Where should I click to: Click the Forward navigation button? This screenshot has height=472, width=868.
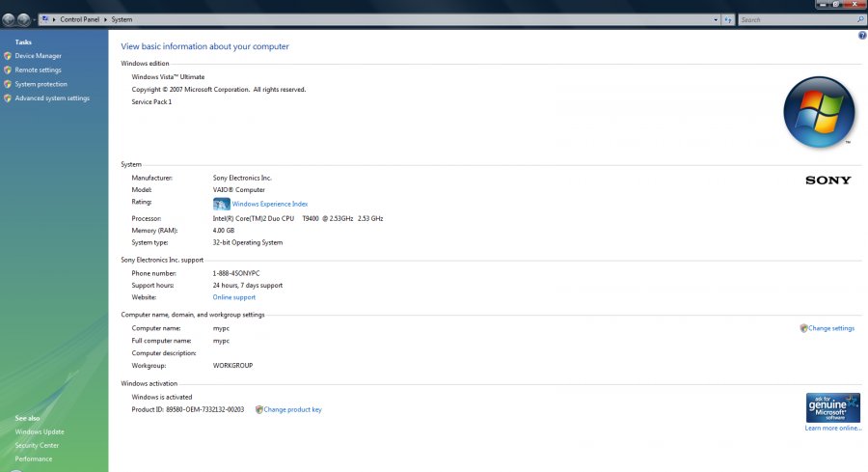coord(23,20)
